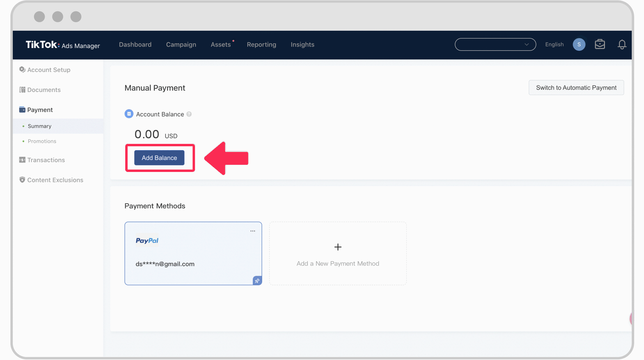Click the PayPal default payment star icon
Image resolution: width=644 pixels, height=360 pixels.
click(257, 281)
